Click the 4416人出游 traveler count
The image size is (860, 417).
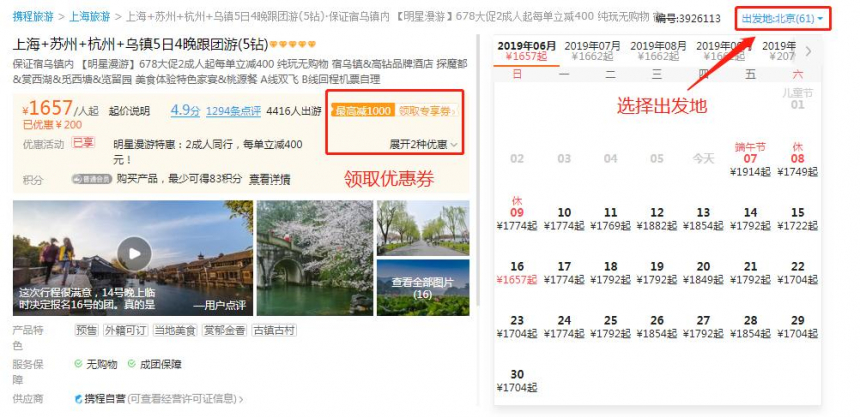[x=293, y=111]
